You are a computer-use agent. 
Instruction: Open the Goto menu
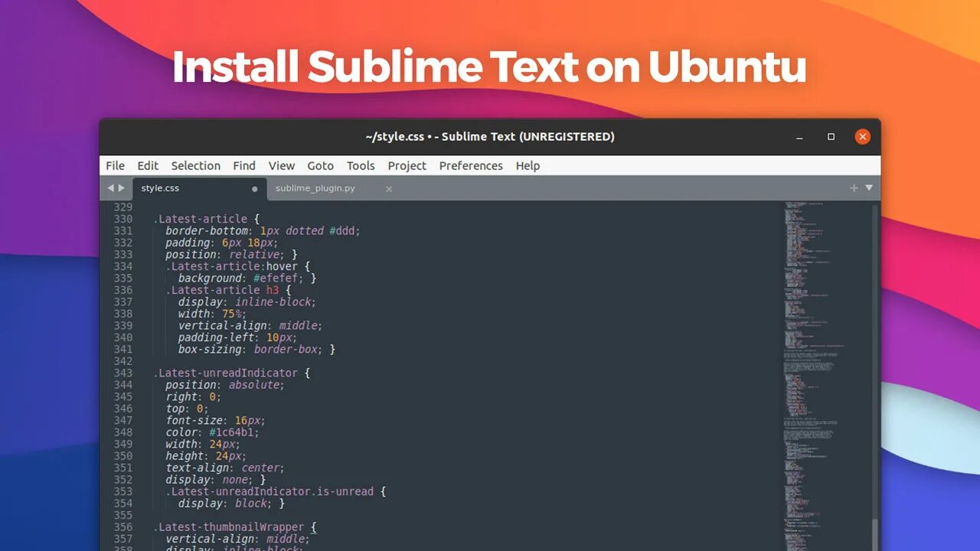pos(320,165)
